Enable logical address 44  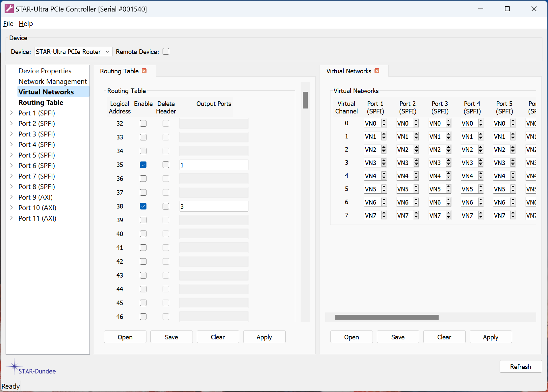(143, 289)
